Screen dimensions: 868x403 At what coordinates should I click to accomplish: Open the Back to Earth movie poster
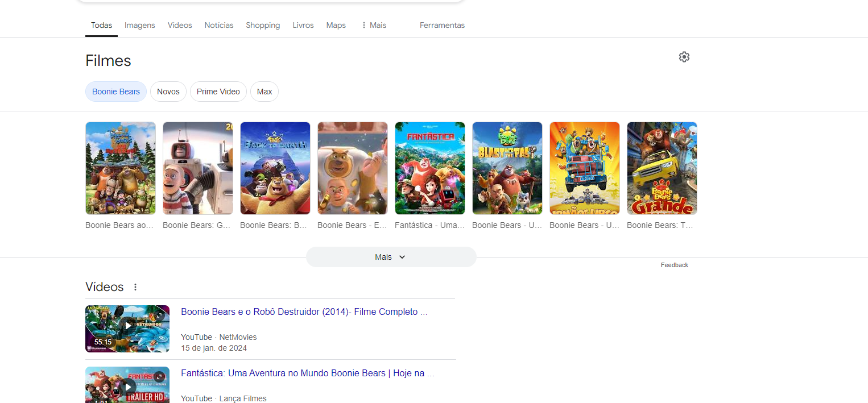pos(275,168)
